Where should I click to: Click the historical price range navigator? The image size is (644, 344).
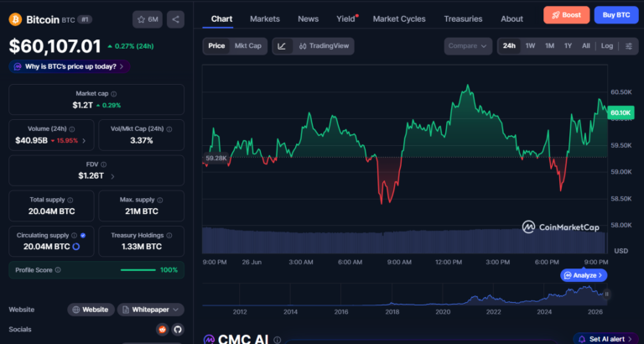pos(402,294)
